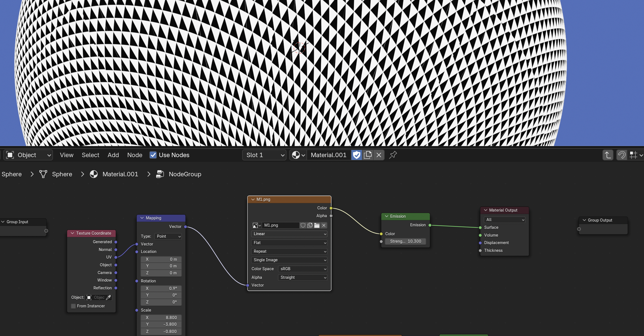Viewport: 644px width, 336px height.
Task: Collapse the Emission node with its header chevron
Action: [x=387, y=216]
